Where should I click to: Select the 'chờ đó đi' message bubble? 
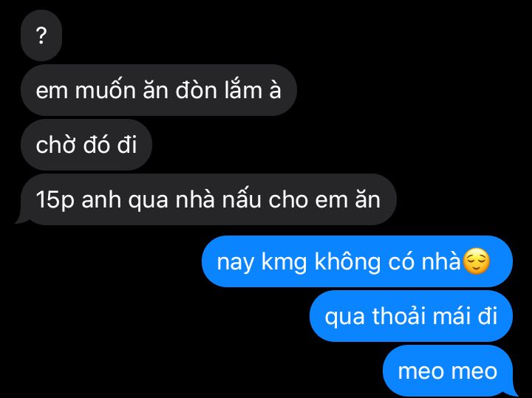(x=86, y=145)
